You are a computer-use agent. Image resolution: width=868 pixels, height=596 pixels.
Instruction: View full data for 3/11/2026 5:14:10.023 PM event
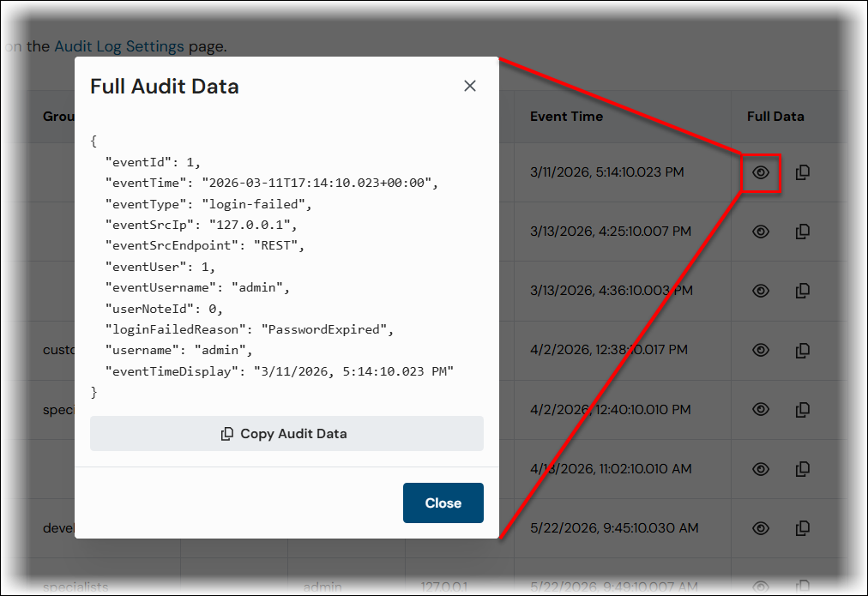coord(761,172)
